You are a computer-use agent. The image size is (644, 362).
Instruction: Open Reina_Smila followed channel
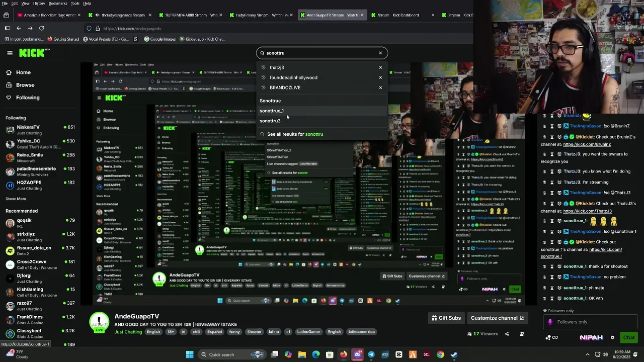coord(40,157)
